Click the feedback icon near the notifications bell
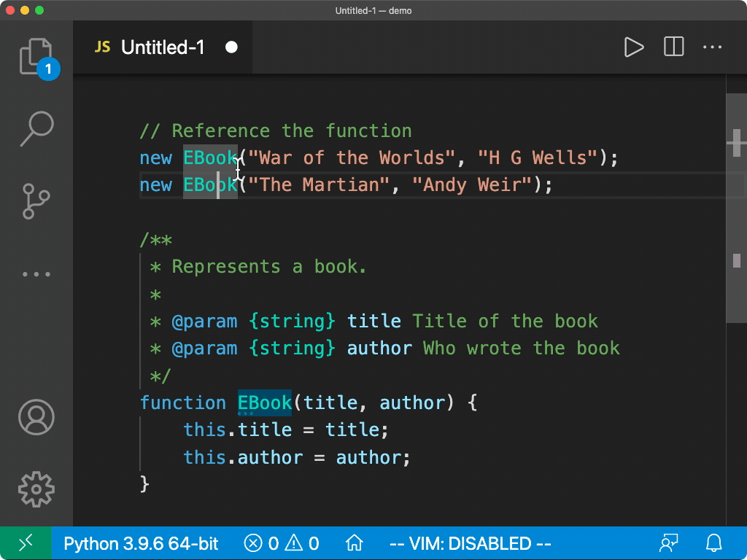 tap(669, 543)
